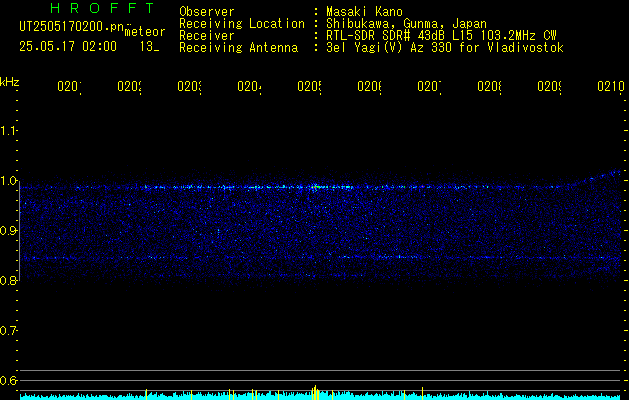Select observer name Masaki Kano

[x=364, y=12]
